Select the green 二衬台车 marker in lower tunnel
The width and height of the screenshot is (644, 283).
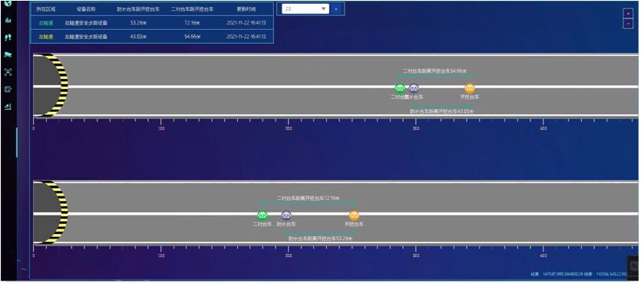click(263, 216)
